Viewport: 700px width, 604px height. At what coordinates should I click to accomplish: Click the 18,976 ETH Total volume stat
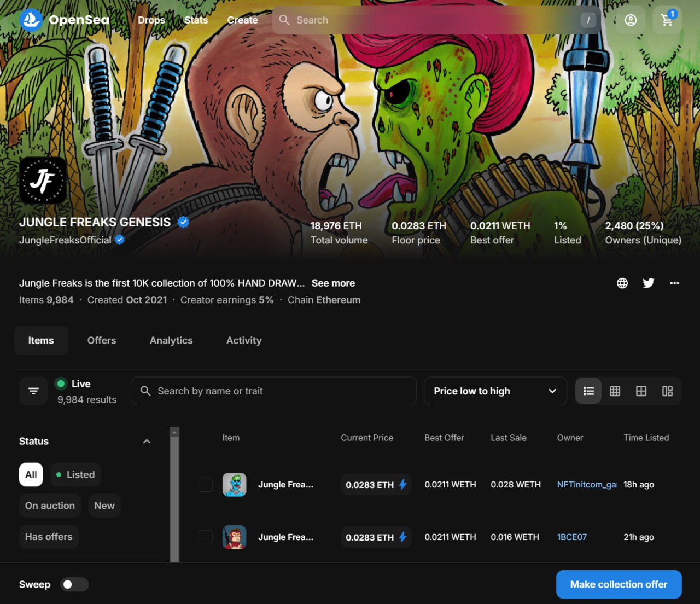tap(339, 233)
